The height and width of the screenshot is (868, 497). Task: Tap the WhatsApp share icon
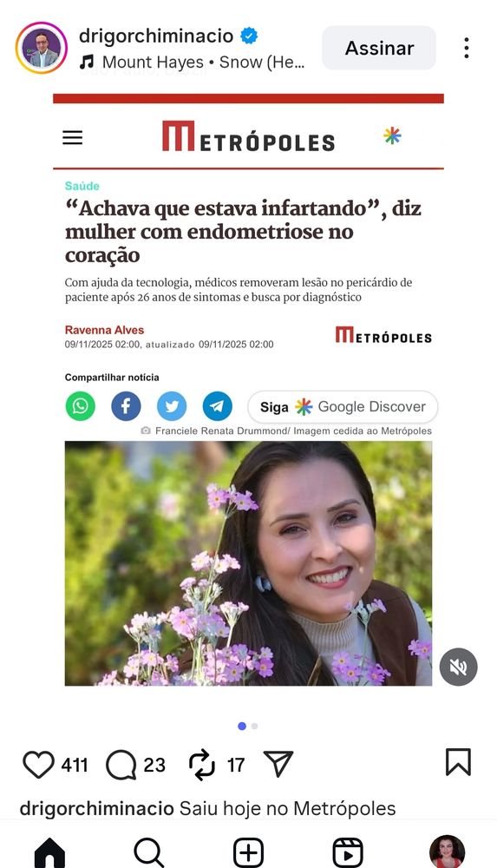point(81,406)
